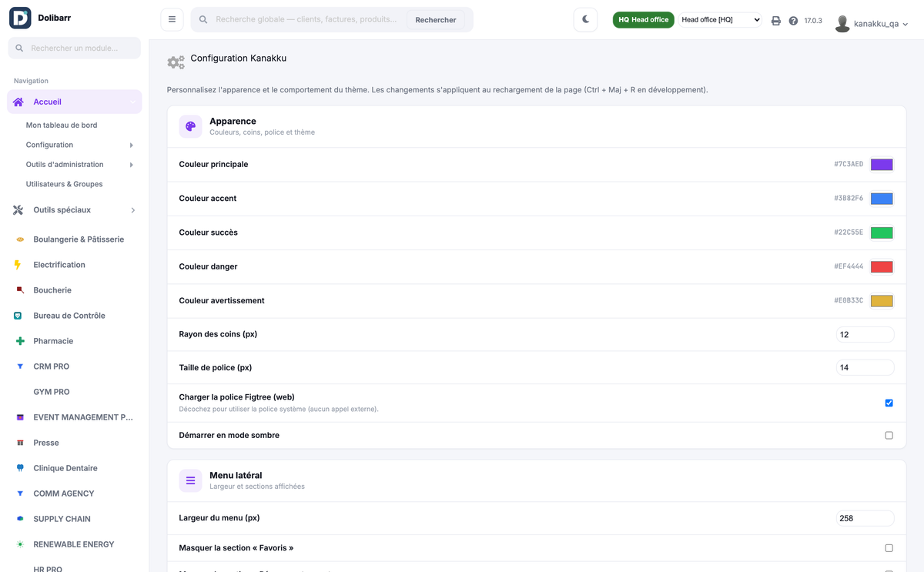The image size is (924, 572).
Task: Click the EVENT MANAGEMENT module icon
Action: click(20, 417)
